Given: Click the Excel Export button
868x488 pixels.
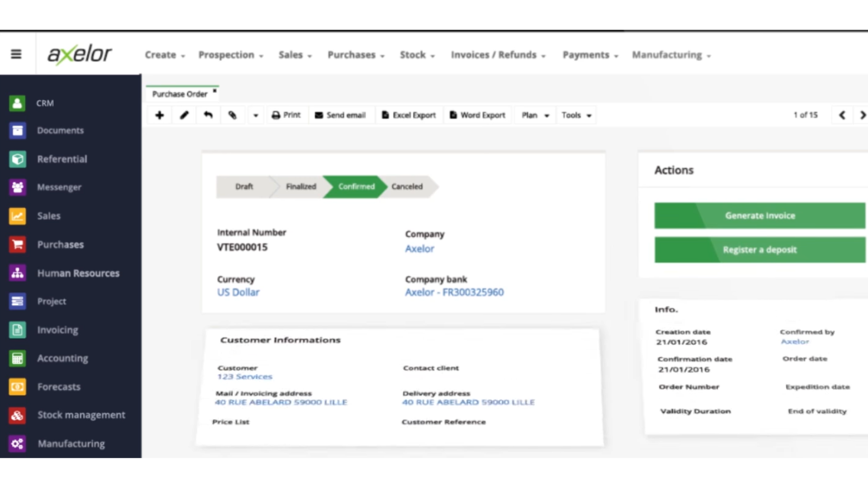Looking at the screenshot, I should point(409,115).
